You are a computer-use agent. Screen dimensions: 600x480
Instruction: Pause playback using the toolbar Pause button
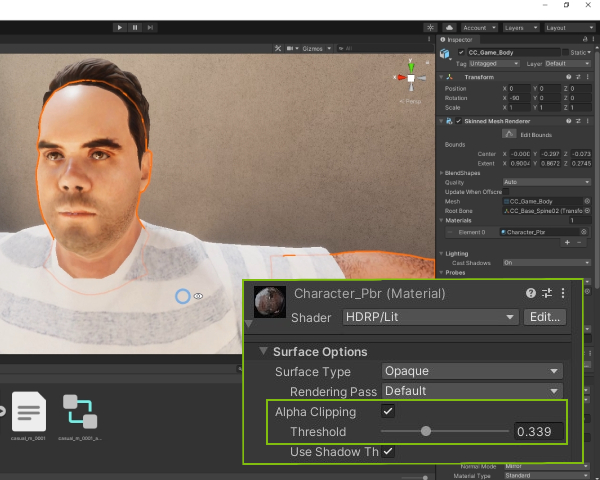pos(135,28)
